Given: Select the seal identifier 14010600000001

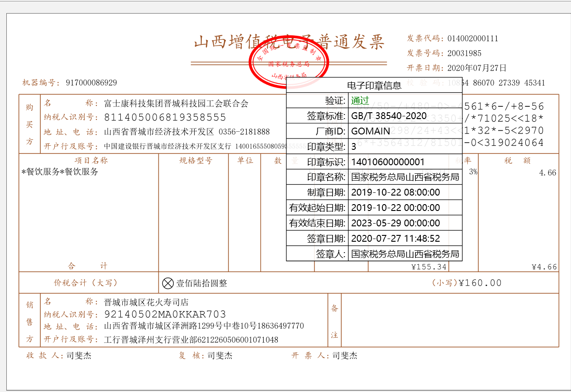Looking at the screenshot, I should click(388, 162).
